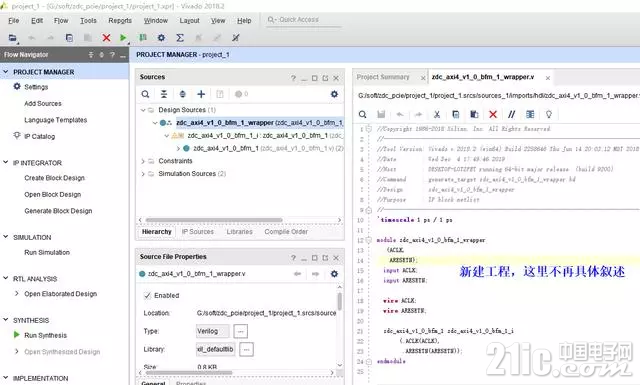Open the Reports menu
640x385 pixels.
point(120,20)
